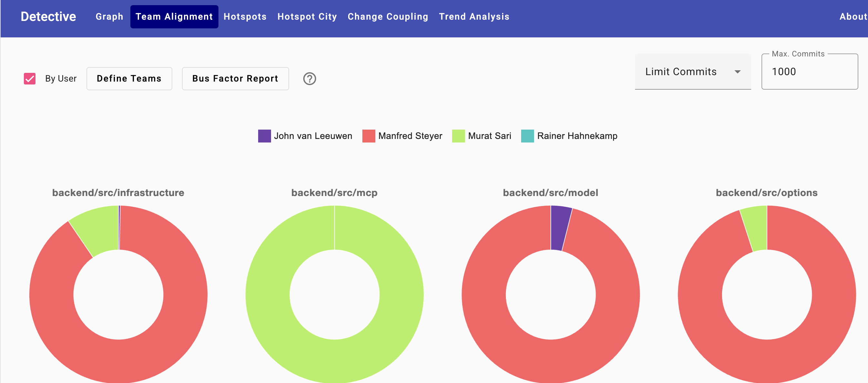Image resolution: width=868 pixels, height=383 pixels.
Task: Toggle John van Leeuwen legend swatch
Action: tap(264, 136)
